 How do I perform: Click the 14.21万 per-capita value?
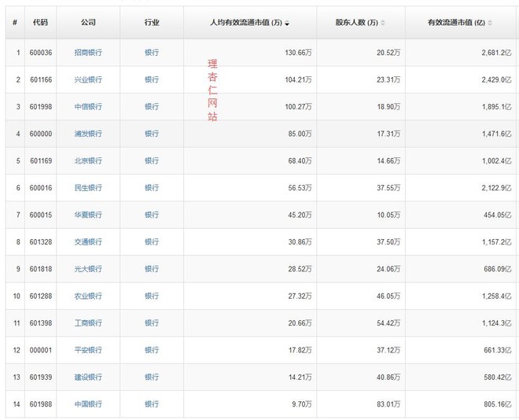click(300, 378)
